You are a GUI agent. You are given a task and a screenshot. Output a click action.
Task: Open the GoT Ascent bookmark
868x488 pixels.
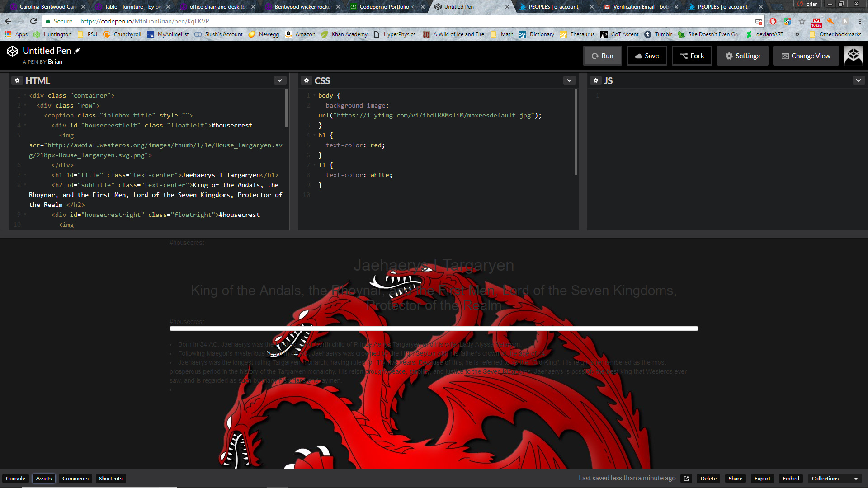point(619,34)
